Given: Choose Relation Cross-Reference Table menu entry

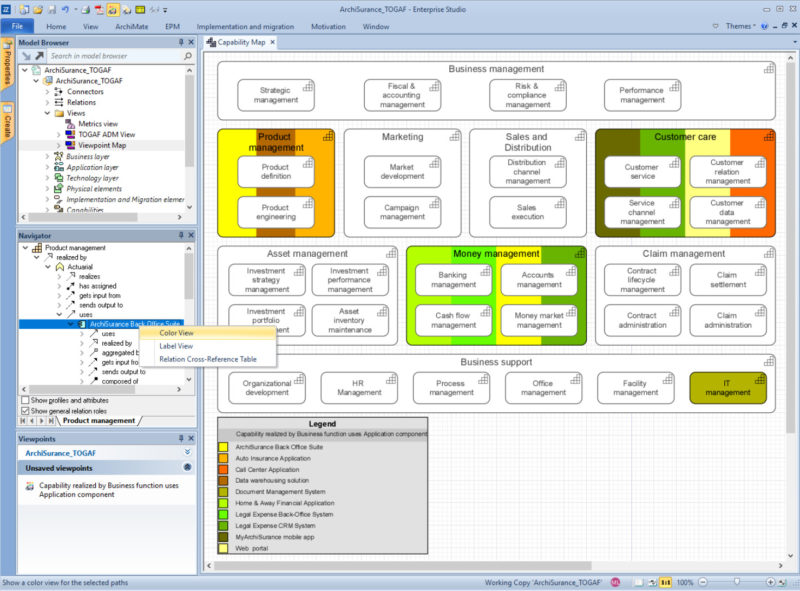Looking at the screenshot, I should pos(207,359).
